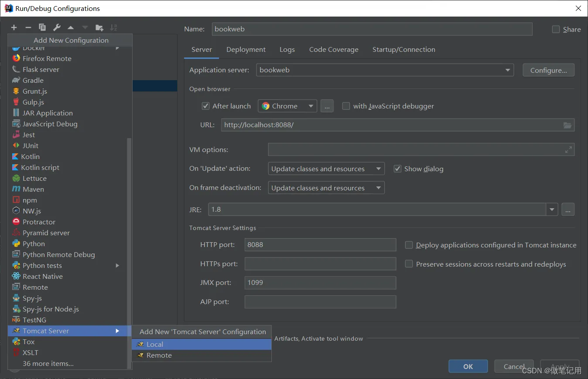Open the On 'Update' action dropdown
This screenshot has width=588, height=379.
tap(326, 169)
